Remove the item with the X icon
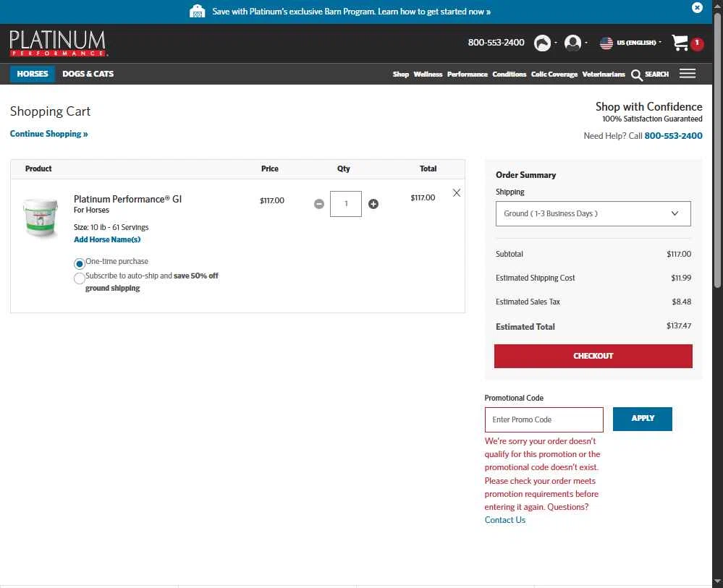723x588 pixels. (x=456, y=193)
